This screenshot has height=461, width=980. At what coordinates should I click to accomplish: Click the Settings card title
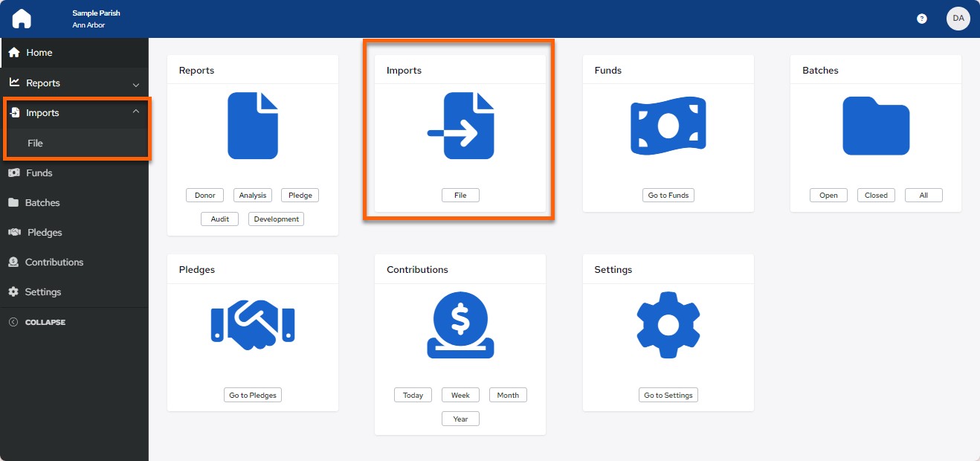(613, 270)
